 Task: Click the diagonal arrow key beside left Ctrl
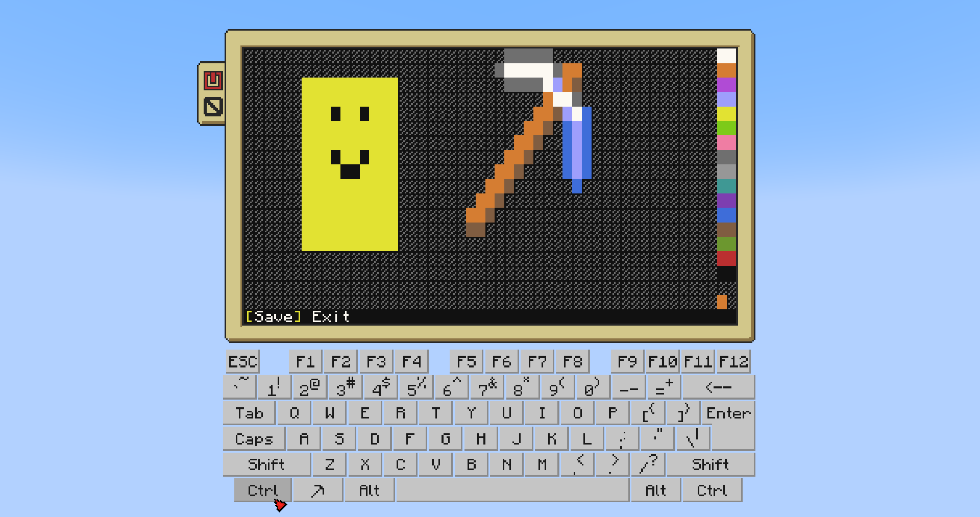pyautogui.click(x=318, y=490)
